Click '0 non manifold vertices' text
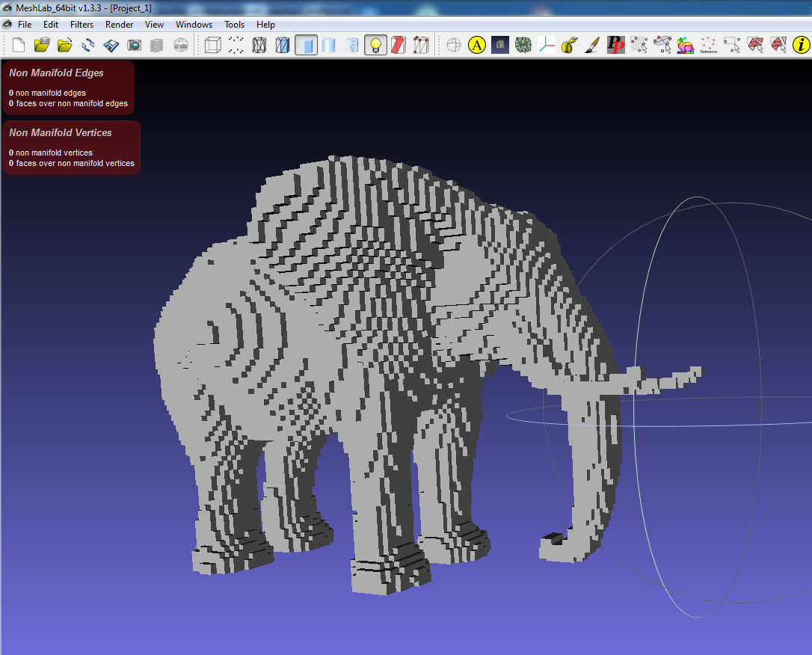This screenshot has height=655, width=812. (x=51, y=153)
